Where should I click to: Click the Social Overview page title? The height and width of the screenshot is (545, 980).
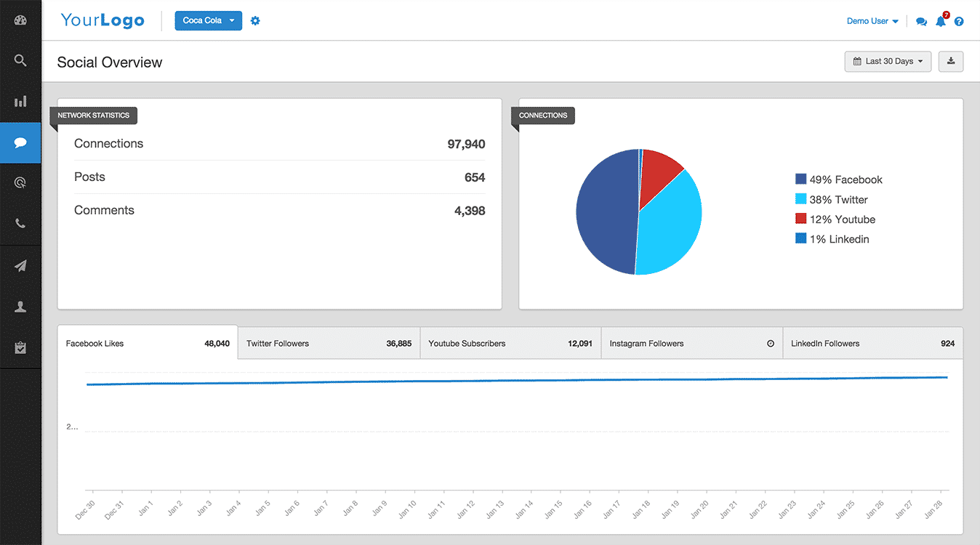coord(110,62)
